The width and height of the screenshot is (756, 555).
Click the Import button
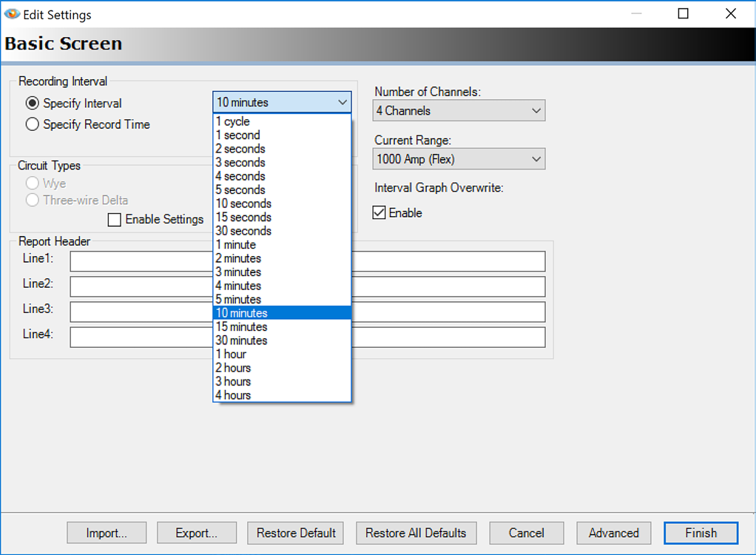[106, 533]
